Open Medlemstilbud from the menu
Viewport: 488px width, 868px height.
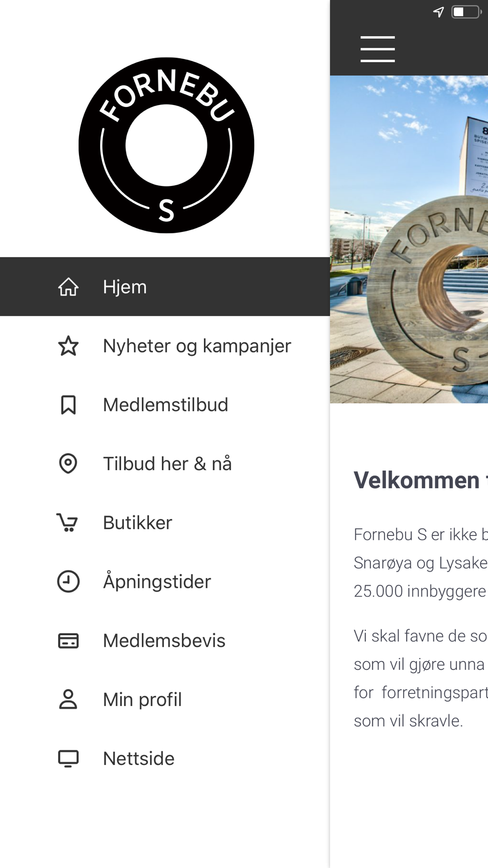coord(165,405)
